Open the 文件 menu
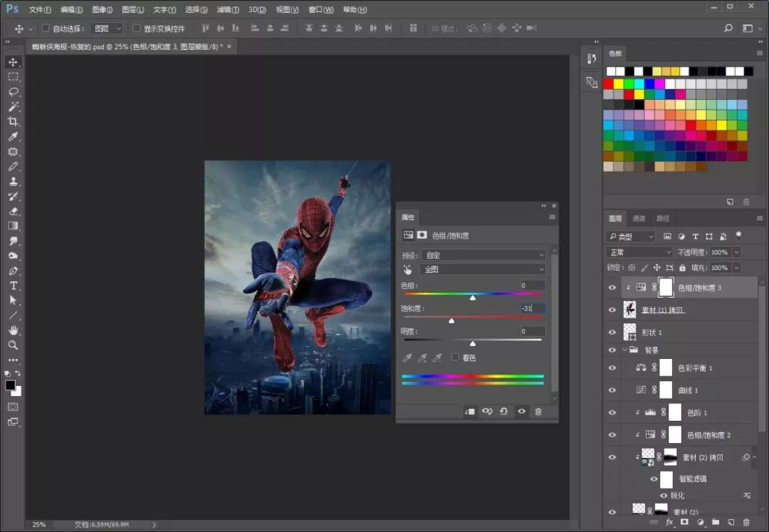Screen dimensions: 769x532 (40, 9)
